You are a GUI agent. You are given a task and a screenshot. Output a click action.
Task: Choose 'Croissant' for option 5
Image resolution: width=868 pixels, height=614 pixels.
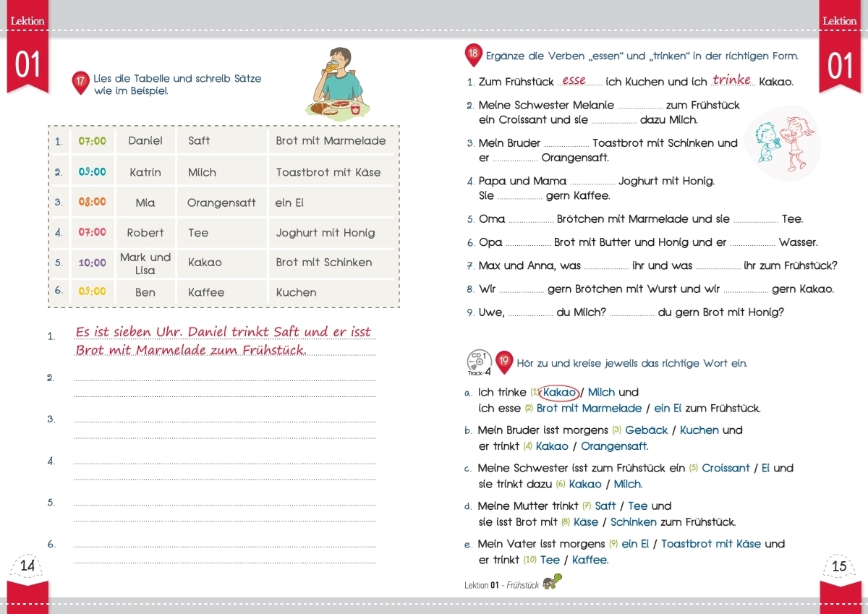pos(726,468)
